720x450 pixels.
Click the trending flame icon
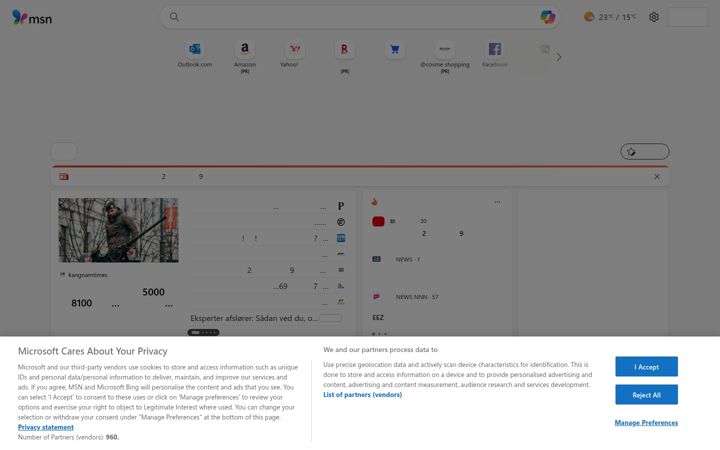click(x=375, y=202)
